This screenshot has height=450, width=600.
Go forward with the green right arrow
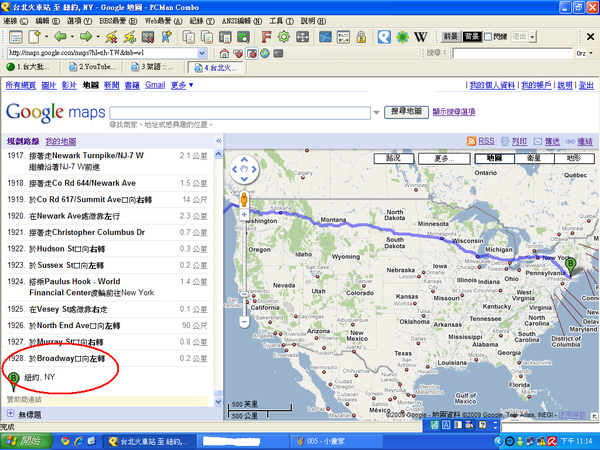pos(86,37)
